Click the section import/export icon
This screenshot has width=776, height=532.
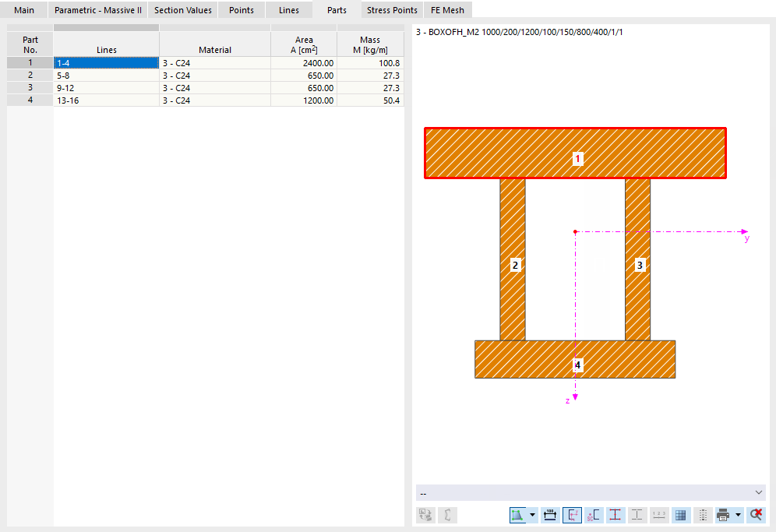click(425, 515)
